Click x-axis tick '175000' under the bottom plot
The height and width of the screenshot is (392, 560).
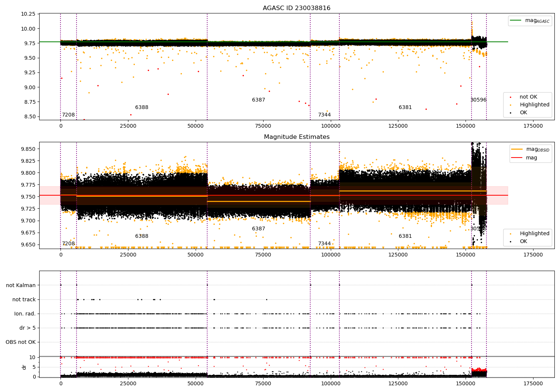tap(533, 384)
